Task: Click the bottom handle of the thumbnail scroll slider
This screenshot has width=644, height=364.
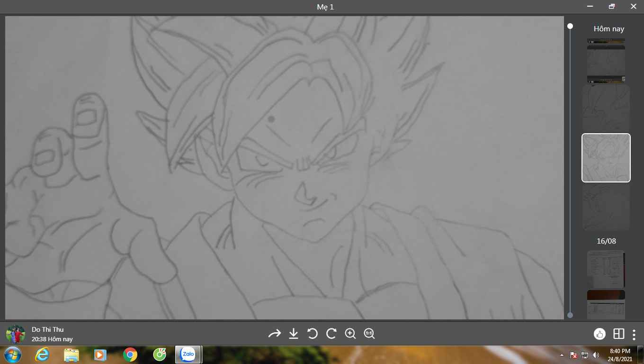Action: pos(570,315)
